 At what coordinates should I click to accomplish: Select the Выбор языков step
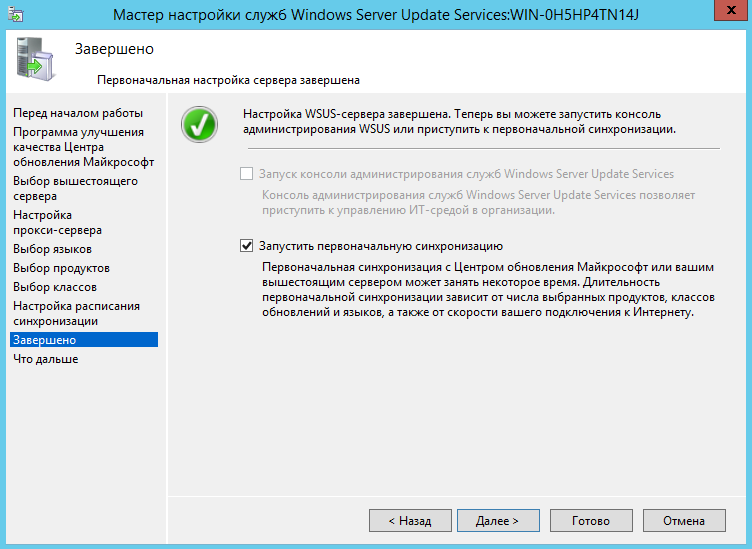click(x=52, y=249)
